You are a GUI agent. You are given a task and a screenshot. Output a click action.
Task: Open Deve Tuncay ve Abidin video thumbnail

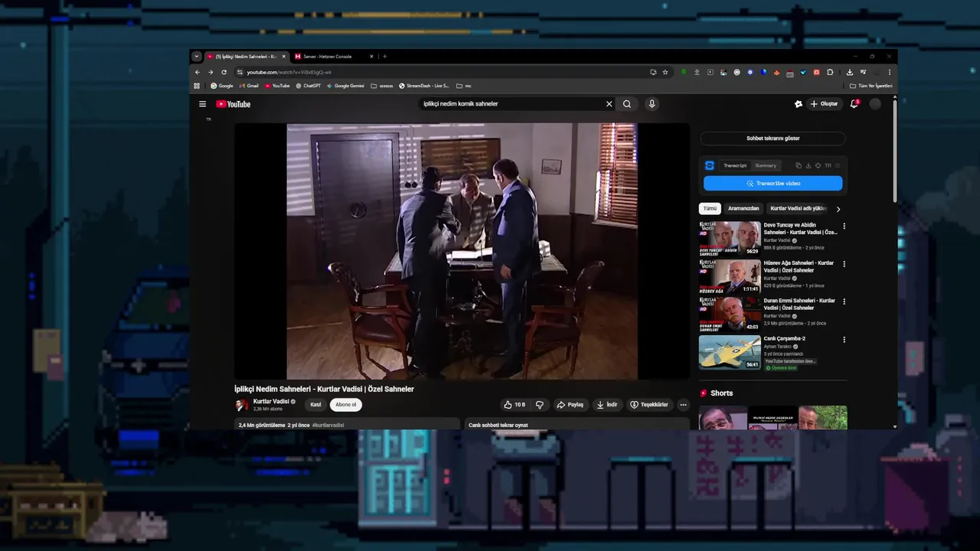click(x=730, y=238)
